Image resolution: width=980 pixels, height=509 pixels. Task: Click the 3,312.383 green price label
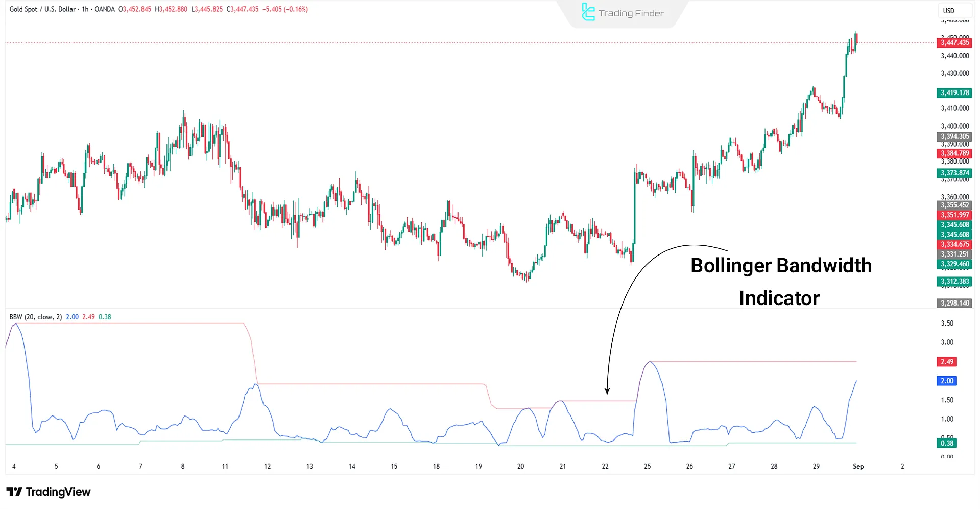pos(954,282)
